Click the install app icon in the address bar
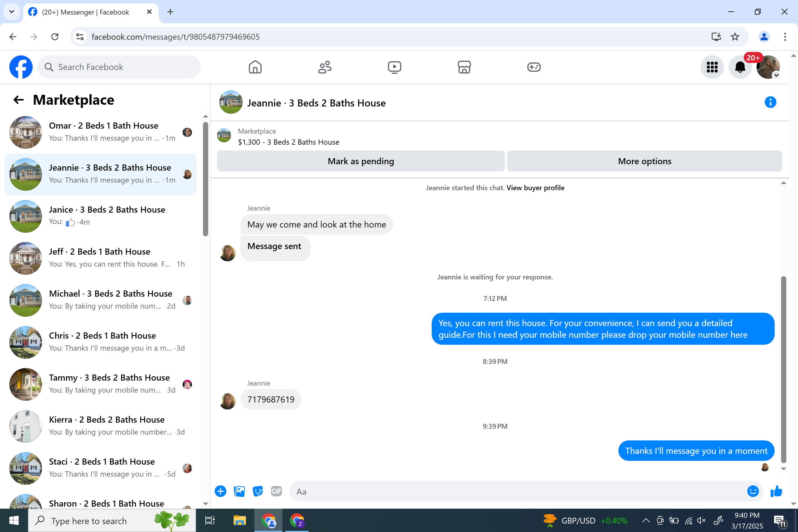This screenshot has height=532, width=798. click(x=716, y=37)
